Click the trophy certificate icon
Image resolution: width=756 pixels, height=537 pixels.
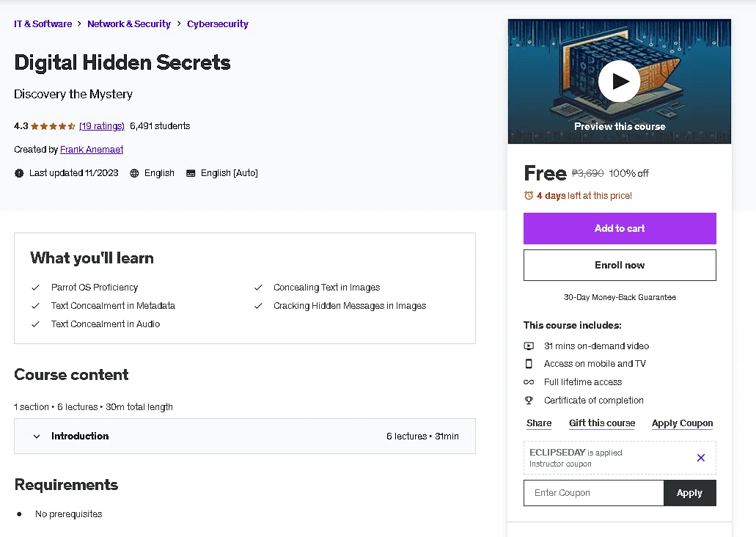tap(529, 401)
